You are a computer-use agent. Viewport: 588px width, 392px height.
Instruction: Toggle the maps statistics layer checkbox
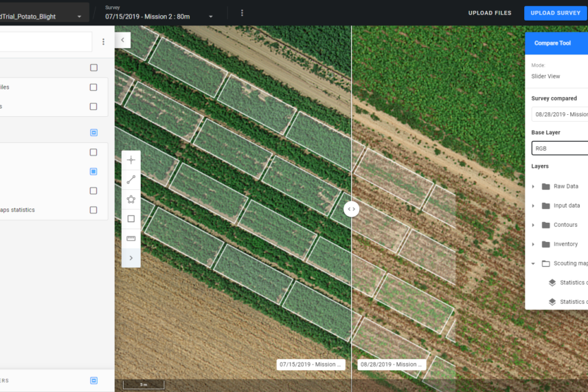coord(93,210)
